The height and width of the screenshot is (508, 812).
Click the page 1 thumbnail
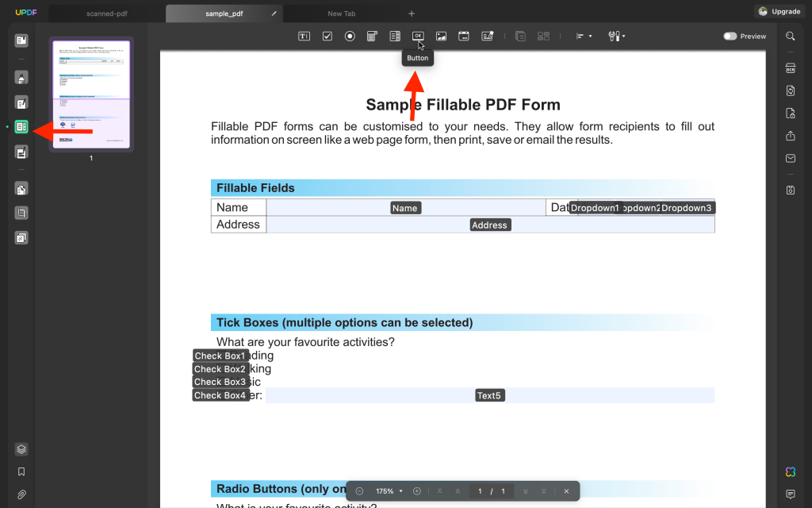coord(90,94)
